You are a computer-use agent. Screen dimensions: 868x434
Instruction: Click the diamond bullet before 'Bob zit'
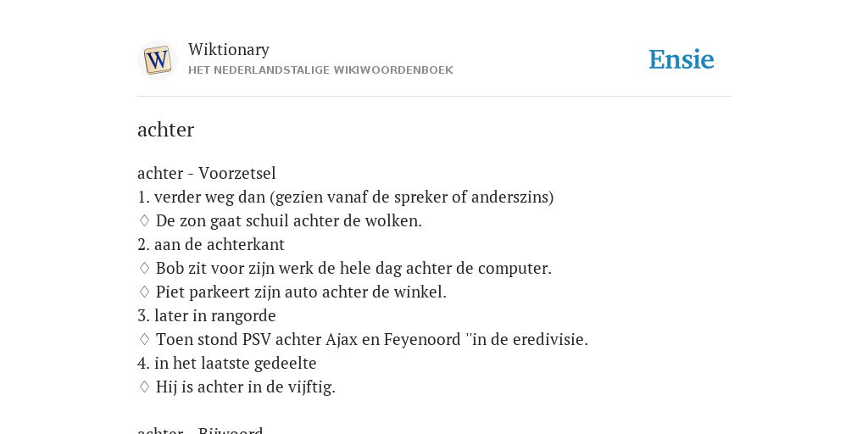click(x=144, y=269)
